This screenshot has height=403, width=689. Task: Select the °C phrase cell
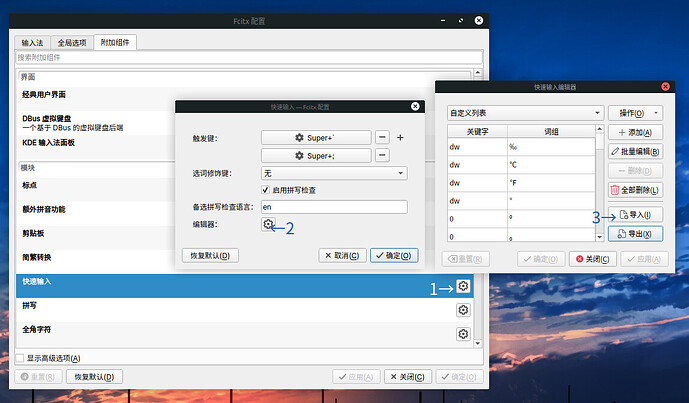551,165
